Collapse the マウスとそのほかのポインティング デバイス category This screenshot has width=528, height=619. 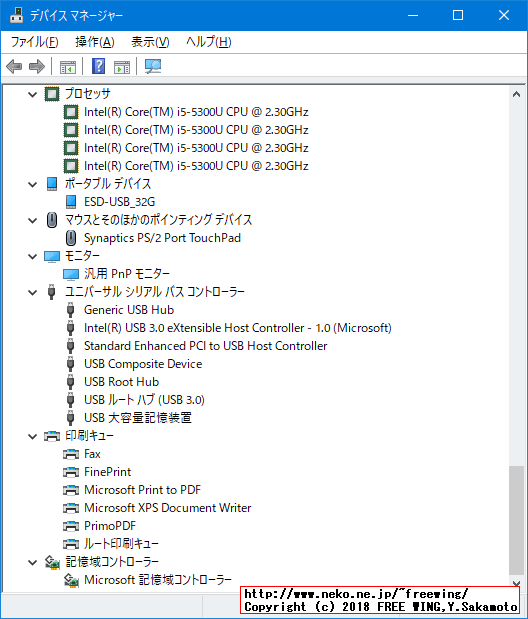pyautogui.click(x=33, y=220)
